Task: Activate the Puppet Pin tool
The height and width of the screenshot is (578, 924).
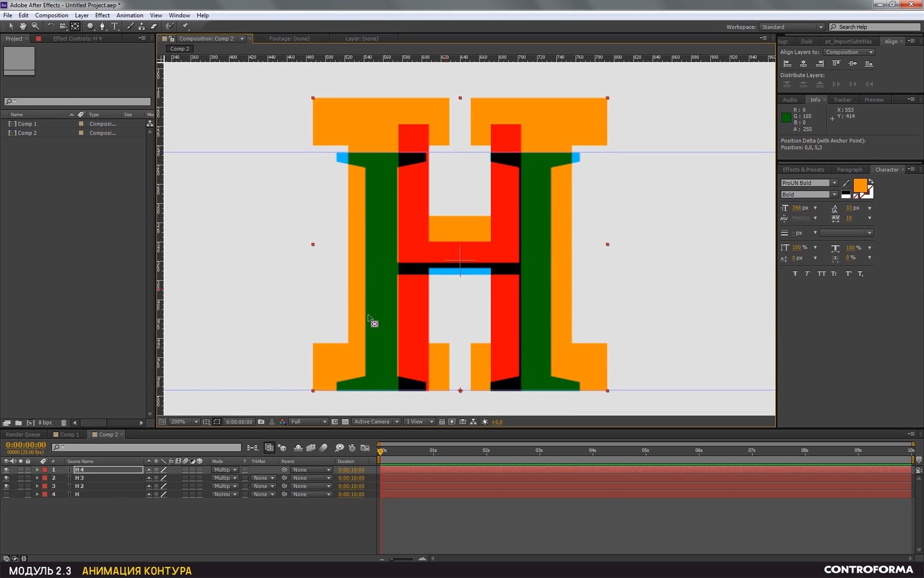Action: pos(185,26)
